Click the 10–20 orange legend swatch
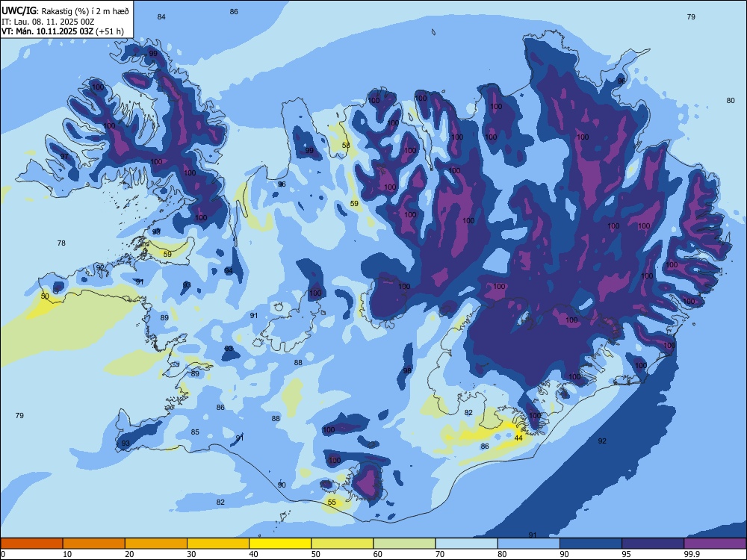The width and height of the screenshot is (747, 560). tap(94, 544)
